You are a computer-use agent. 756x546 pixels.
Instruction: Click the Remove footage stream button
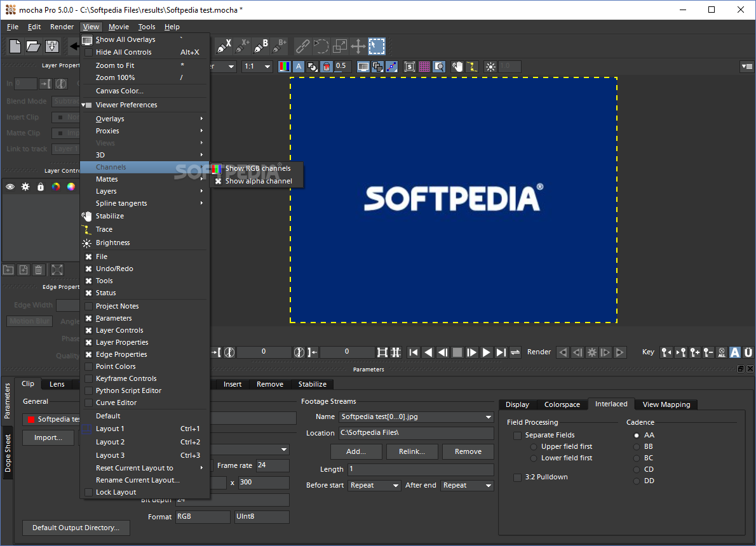(x=468, y=451)
